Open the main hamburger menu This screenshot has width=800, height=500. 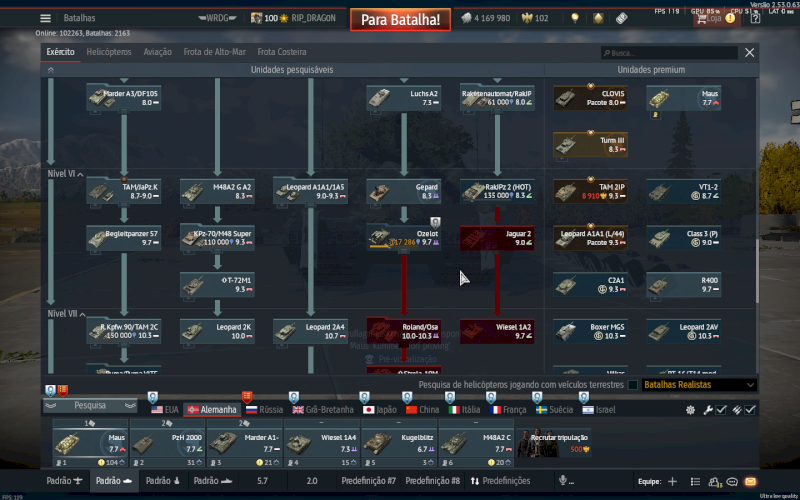pyautogui.click(x=45, y=18)
